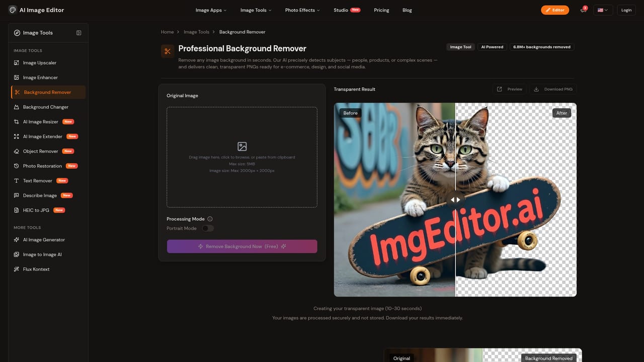Viewport: 644px width, 362px height.
Task: Click the HEIC to JPG sidebar label
Action: (36, 210)
